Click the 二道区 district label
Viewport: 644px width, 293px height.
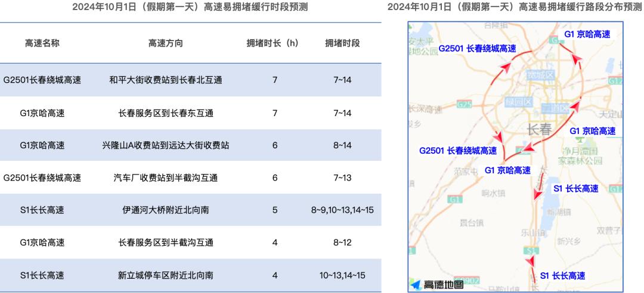(555, 108)
